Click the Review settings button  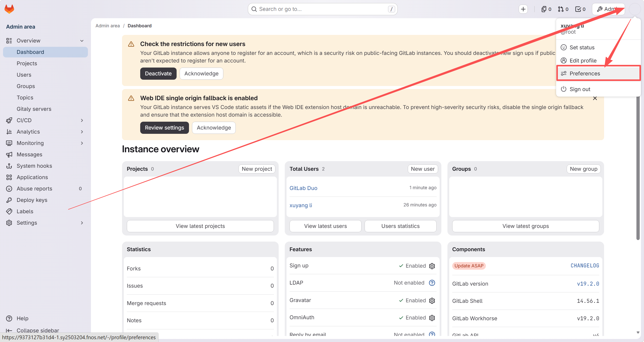pyautogui.click(x=164, y=128)
